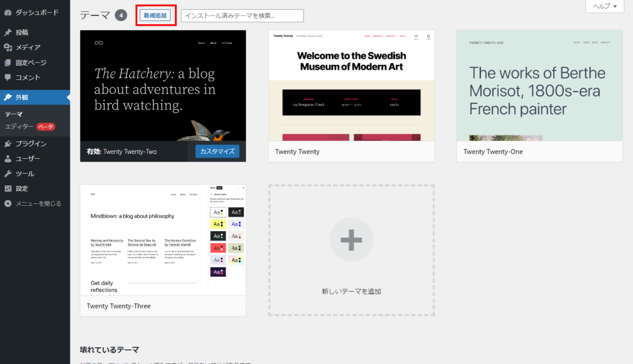Select the Twenty Twenty theme thumbnail

pyautogui.click(x=351, y=86)
